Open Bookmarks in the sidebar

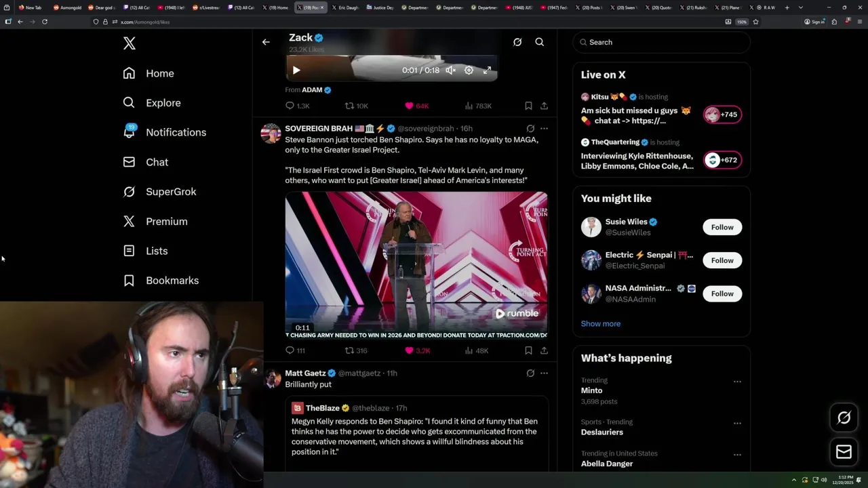[x=161, y=281]
